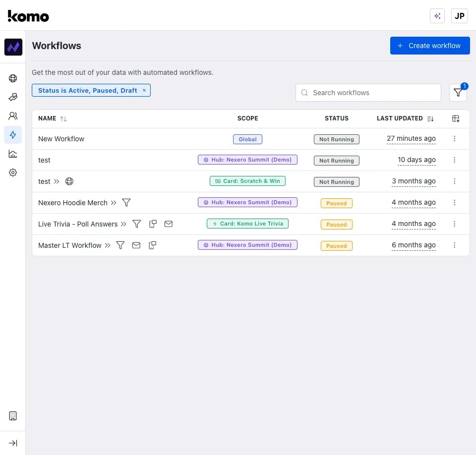Click the SCOPE column header
The width and height of the screenshot is (476, 455).
248,118
